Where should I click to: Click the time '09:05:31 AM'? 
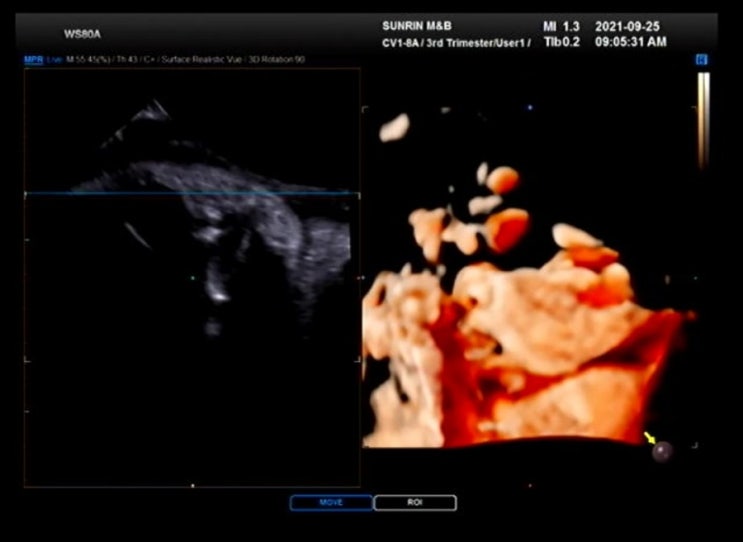(x=631, y=42)
